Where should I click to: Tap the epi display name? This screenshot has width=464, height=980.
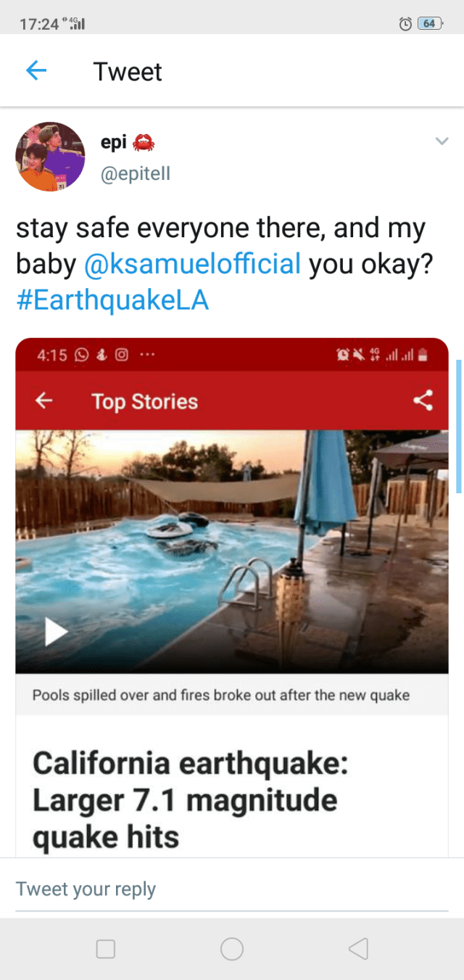click(x=114, y=142)
